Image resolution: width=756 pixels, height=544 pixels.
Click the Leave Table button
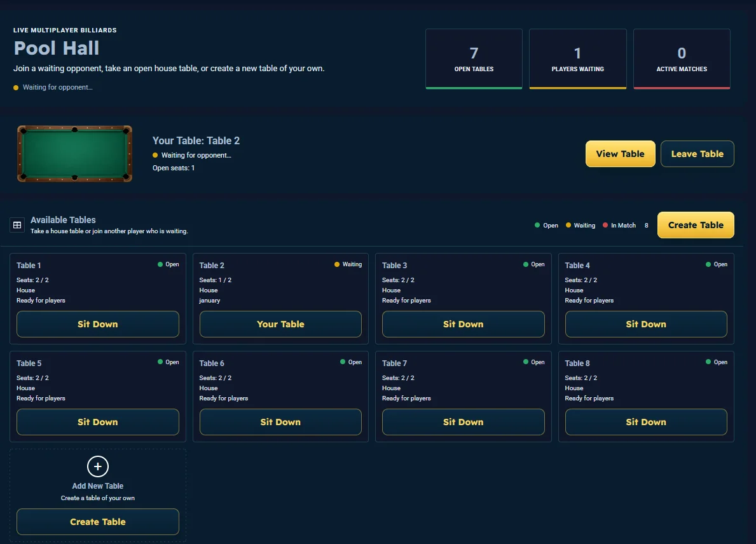point(697,154)
